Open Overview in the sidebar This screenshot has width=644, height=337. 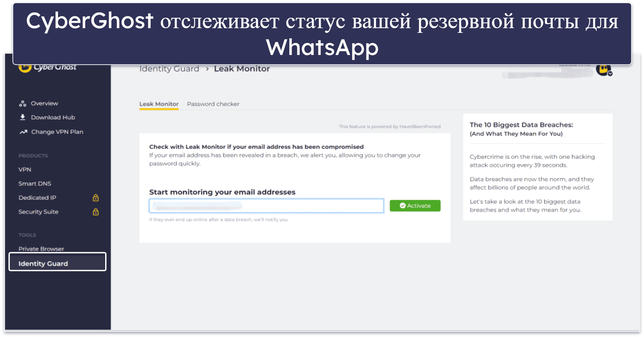click(44, 103)
